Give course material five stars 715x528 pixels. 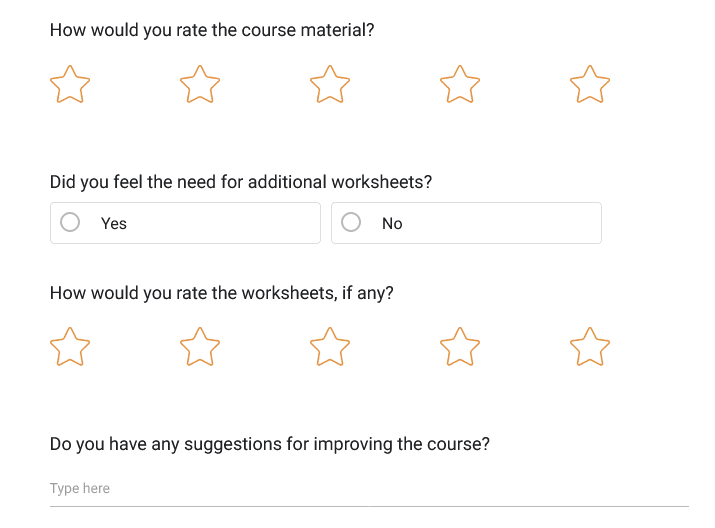(x=590, y=85)
